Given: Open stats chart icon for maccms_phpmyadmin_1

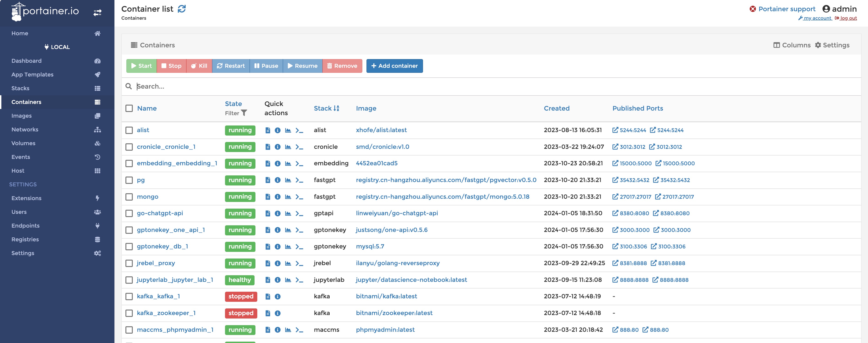Looking at the screenshot, I should (288, 330).
